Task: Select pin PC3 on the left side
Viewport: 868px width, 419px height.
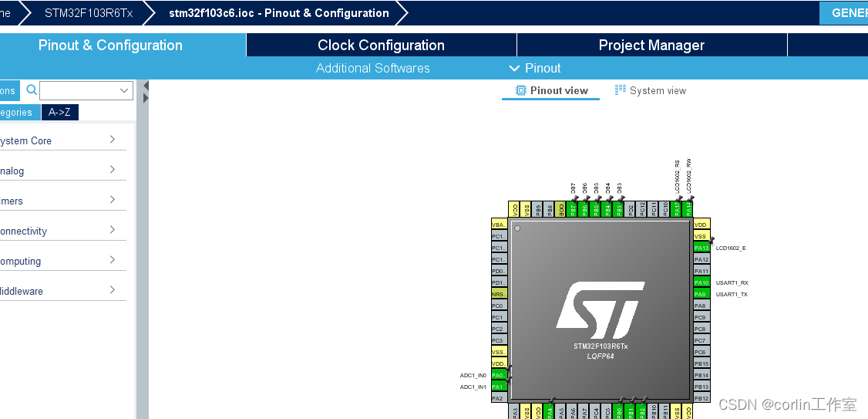Action: (x=500, y=341)
